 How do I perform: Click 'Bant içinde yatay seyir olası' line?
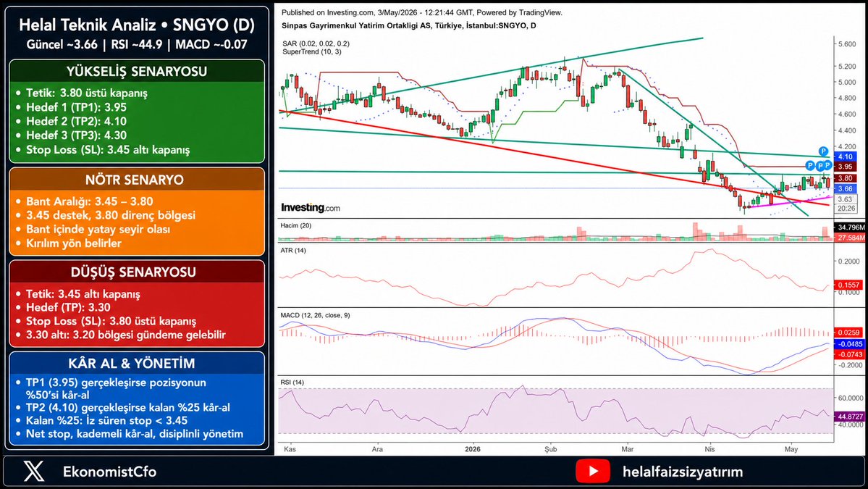[x=98, y=229]
